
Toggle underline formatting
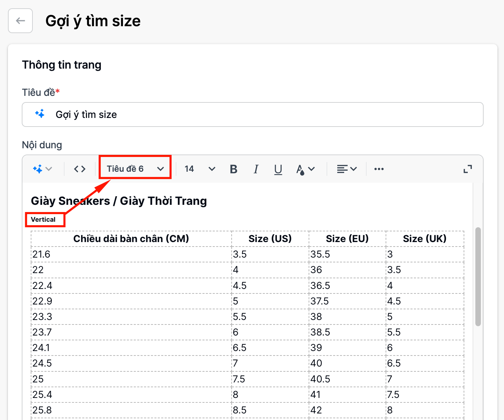coord(278,169)
